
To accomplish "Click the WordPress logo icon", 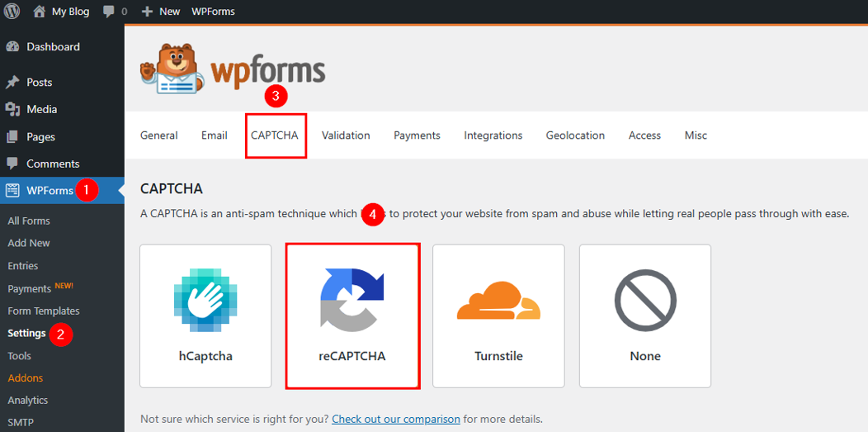I will [x=12, y=12].
